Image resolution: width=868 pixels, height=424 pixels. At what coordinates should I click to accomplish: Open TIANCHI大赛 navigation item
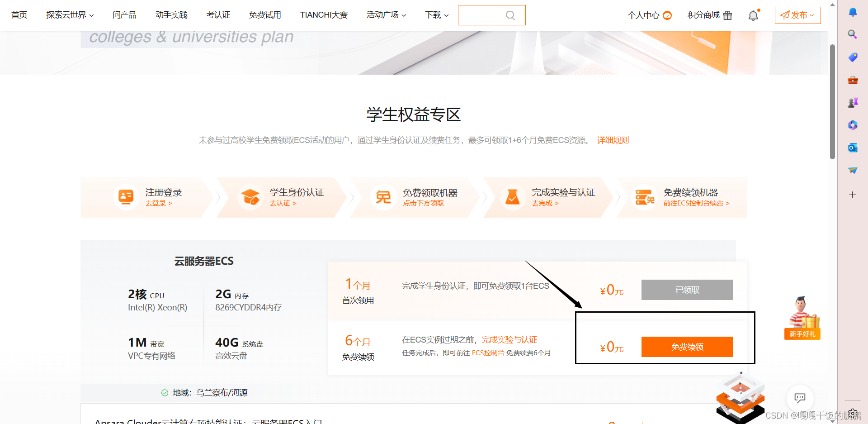tap(324, 15)
